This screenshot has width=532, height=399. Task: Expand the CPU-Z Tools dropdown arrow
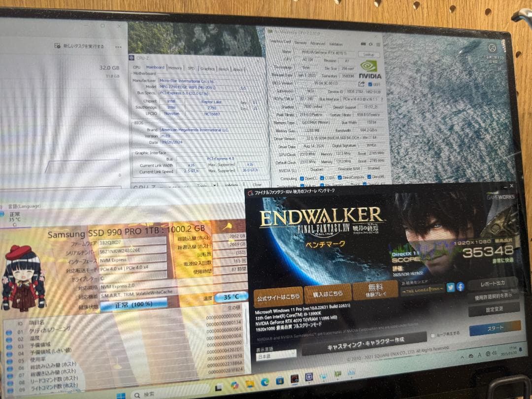point(214,186)
